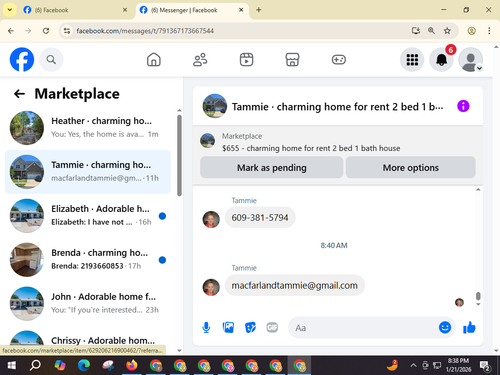Open the Gaming icon in top navigation

339,60
